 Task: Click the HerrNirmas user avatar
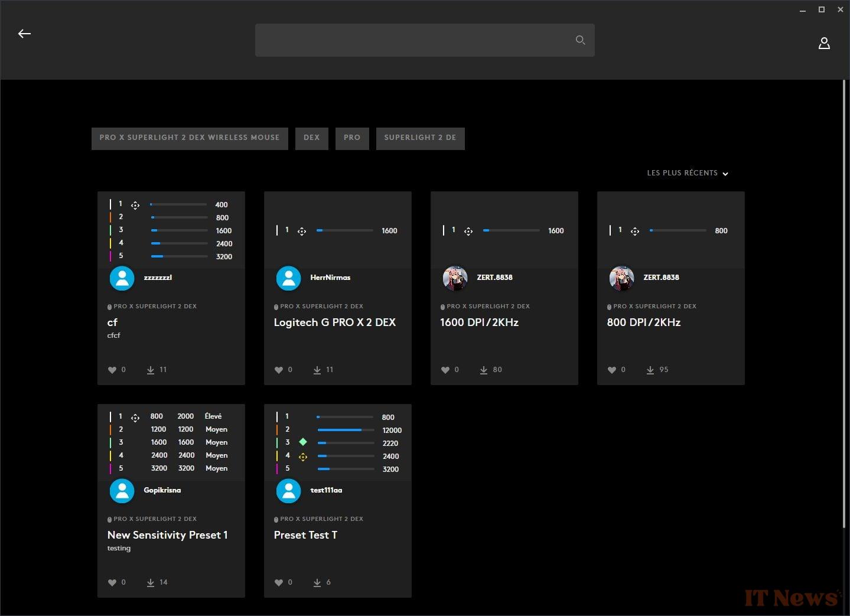point(288,278)
